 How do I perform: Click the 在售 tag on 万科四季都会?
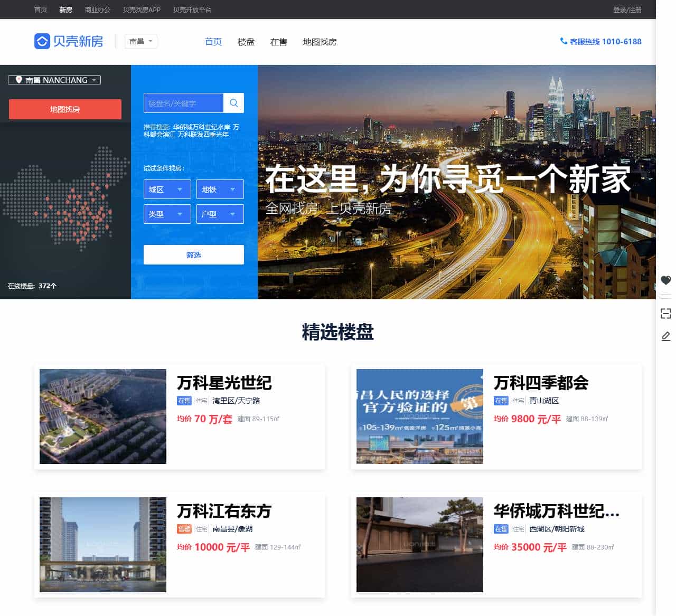point(501,401)
